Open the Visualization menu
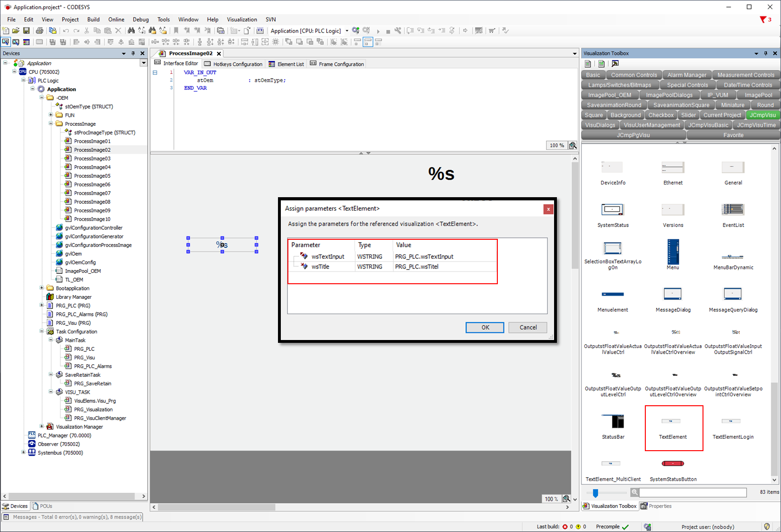This screenshot has width=781, height=532. [242, 19]
